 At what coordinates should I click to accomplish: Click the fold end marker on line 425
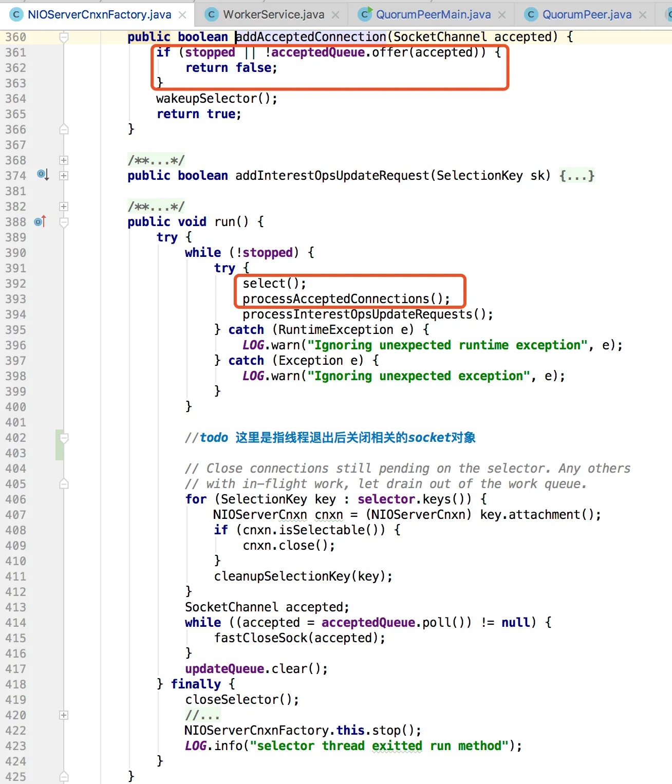click(x=64, y=776)
